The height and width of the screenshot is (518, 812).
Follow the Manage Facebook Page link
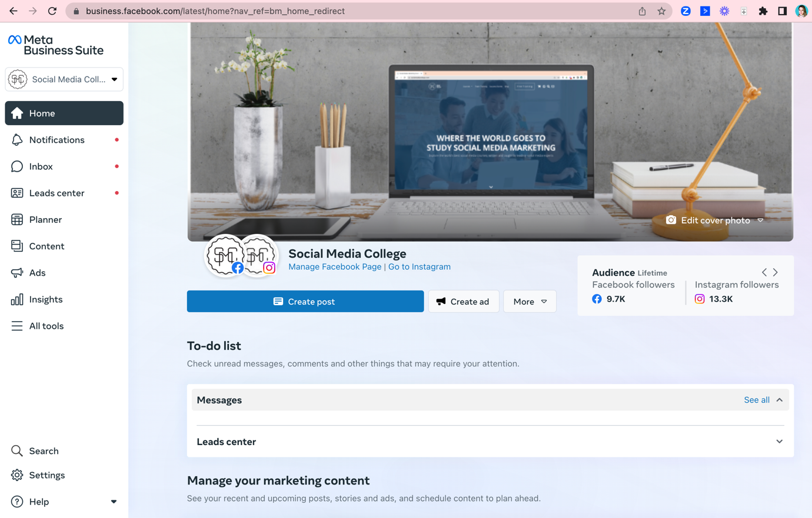click(335, 266)
